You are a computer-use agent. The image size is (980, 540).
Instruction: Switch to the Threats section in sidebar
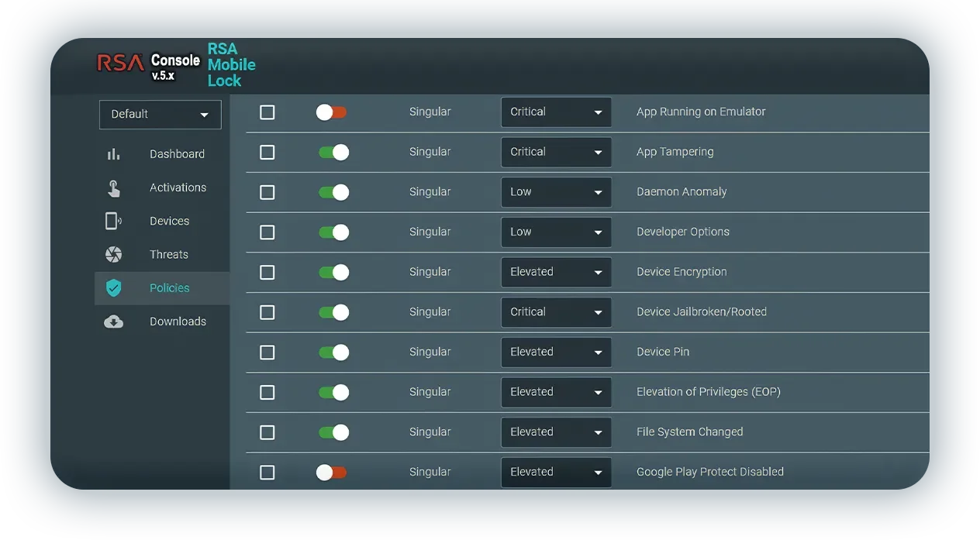tap(168, 253)
